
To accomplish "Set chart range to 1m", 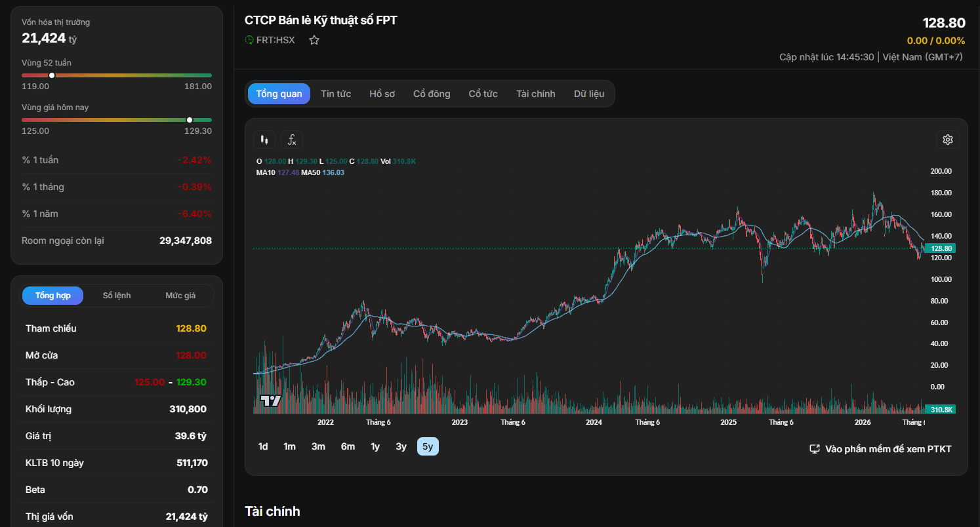I will pos(289,446).
